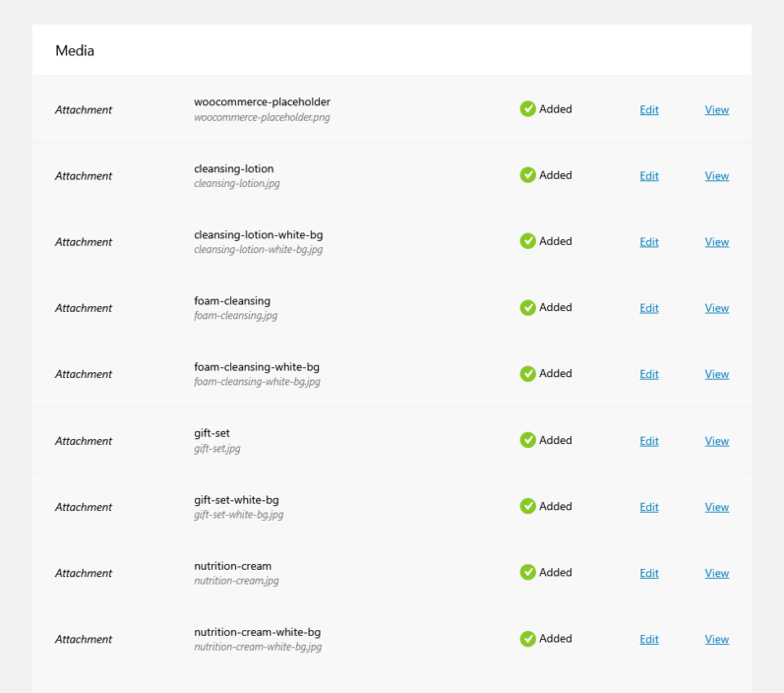Select title text gift-set
The width and height of the screenshot is (784, 693).
(212, 433)
